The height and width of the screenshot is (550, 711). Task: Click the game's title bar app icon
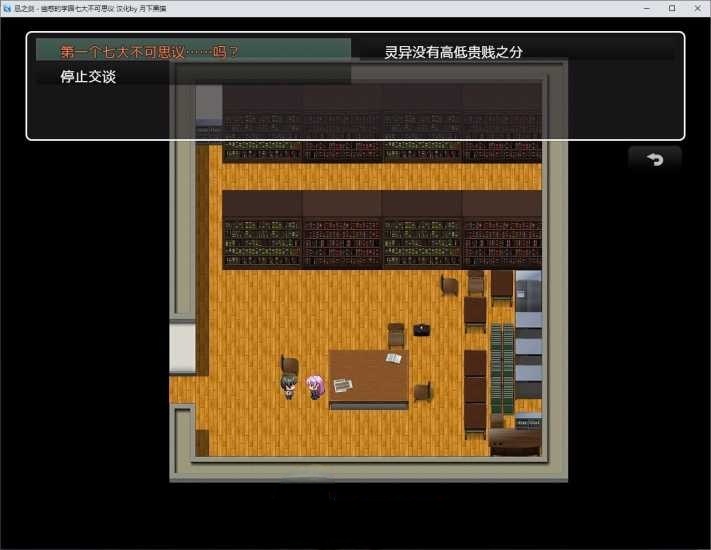tap(8, 8)
